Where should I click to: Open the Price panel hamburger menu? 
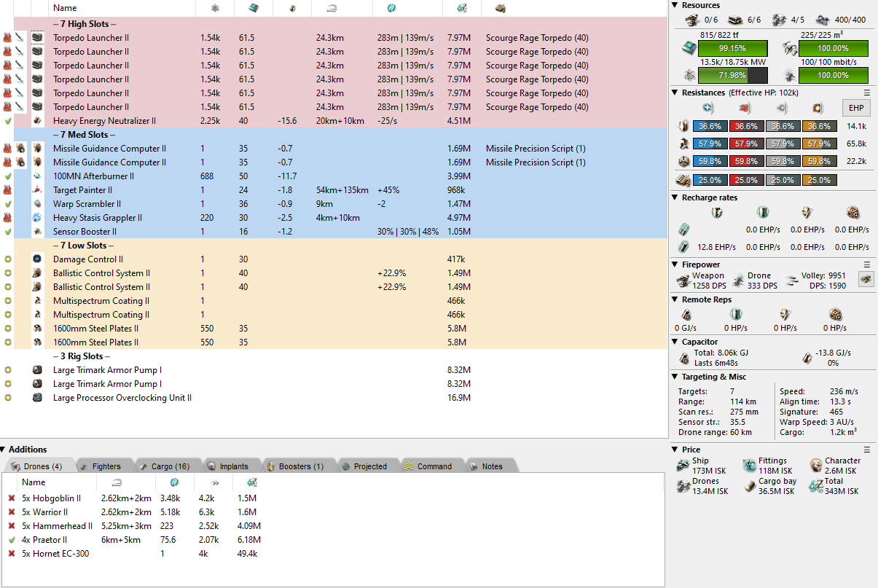[x=867, y=450]
